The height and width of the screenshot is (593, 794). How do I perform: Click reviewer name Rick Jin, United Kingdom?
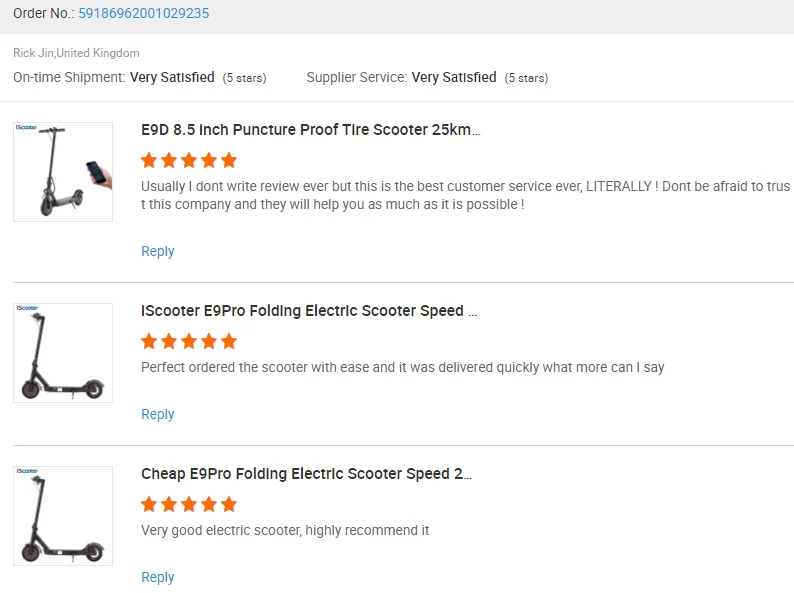click(76, 53)
